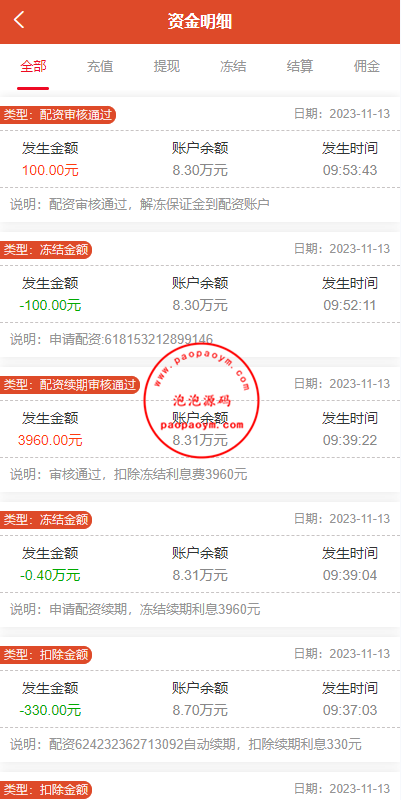Select the 全部 tab

33,66
